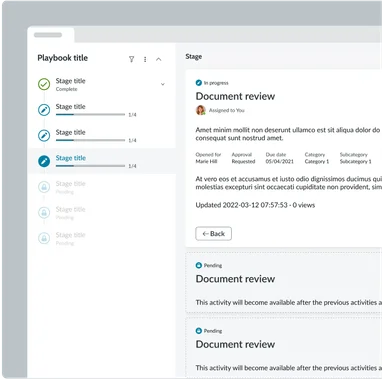Image resolution: width=382 pixels, height=379 pixels.
Task: Click the Stage heading above the cards
Action: click(x=194, y=57)
